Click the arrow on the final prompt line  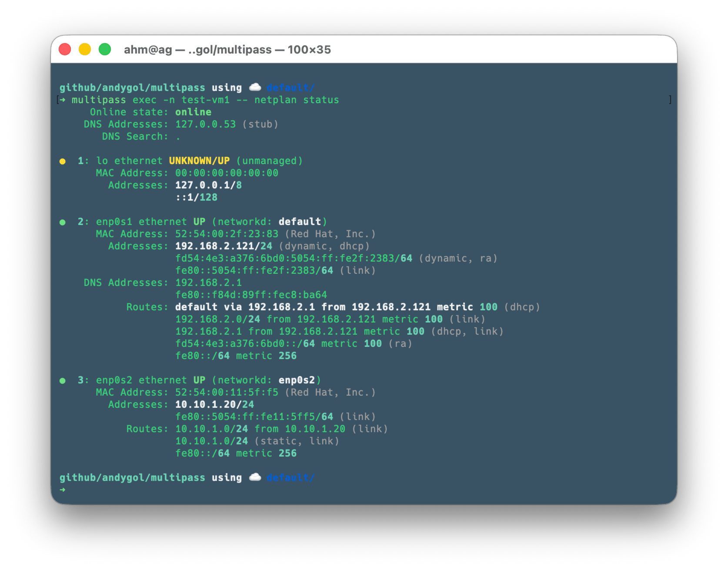coord(63,489)
